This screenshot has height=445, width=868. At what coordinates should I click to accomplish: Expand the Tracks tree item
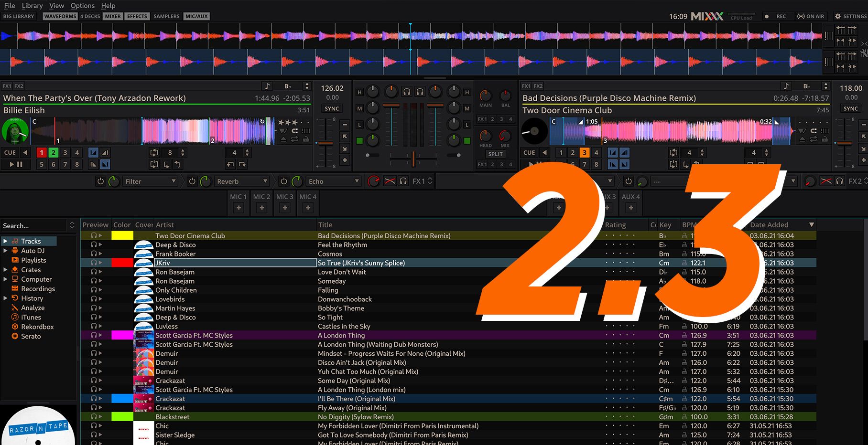click(x=5, y=241)
